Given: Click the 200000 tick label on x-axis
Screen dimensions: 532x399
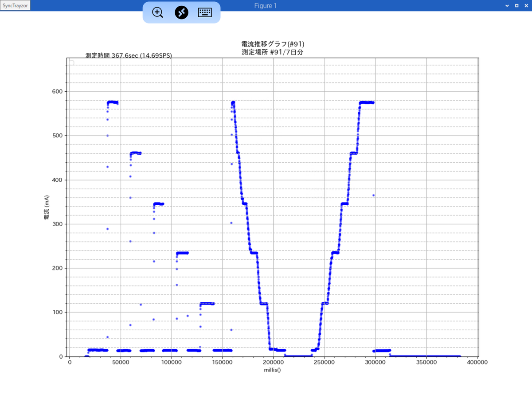Looking at the screenshot, I should [x=273, y=362].
